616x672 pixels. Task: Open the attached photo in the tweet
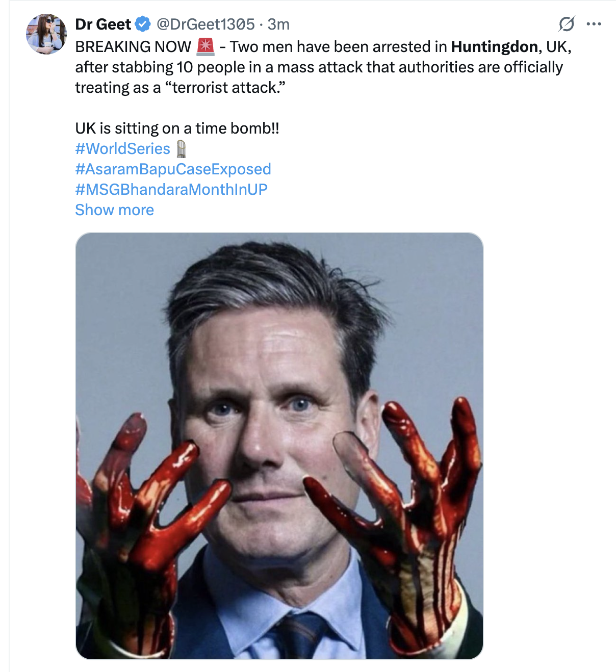coord(279,446)
